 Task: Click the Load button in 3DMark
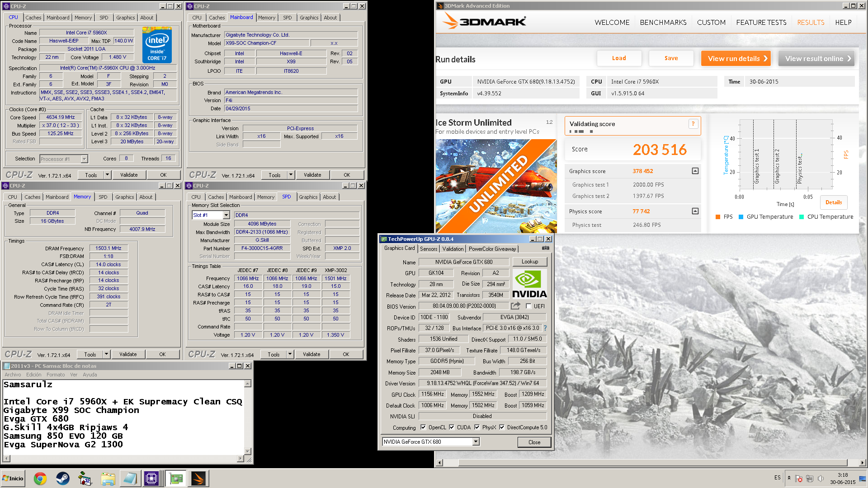pyautogui.click(x=619, y=58)
